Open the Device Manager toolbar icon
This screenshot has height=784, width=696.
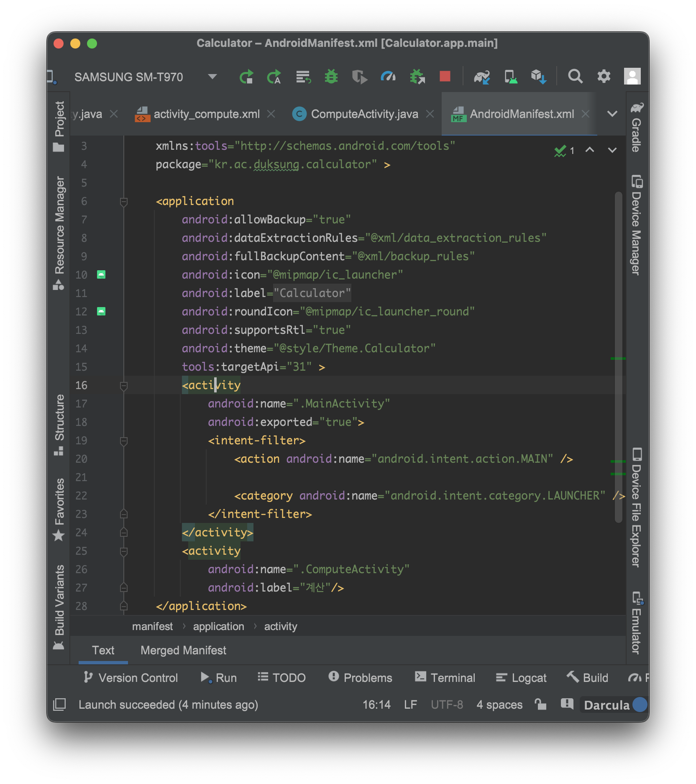(x=511, y=77)
